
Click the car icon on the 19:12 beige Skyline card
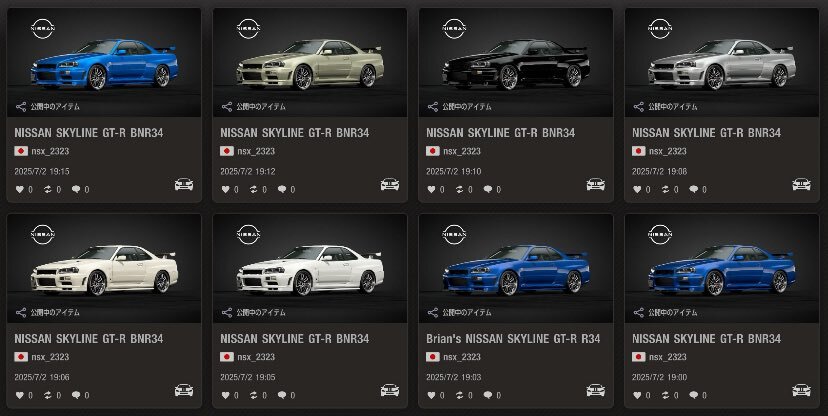pyautogui.click(x=390, y=184)
